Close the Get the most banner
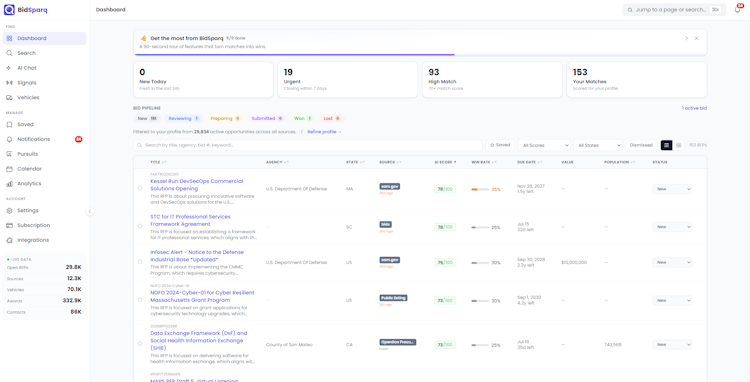This screenshot has height=382, width=750. 696,38
